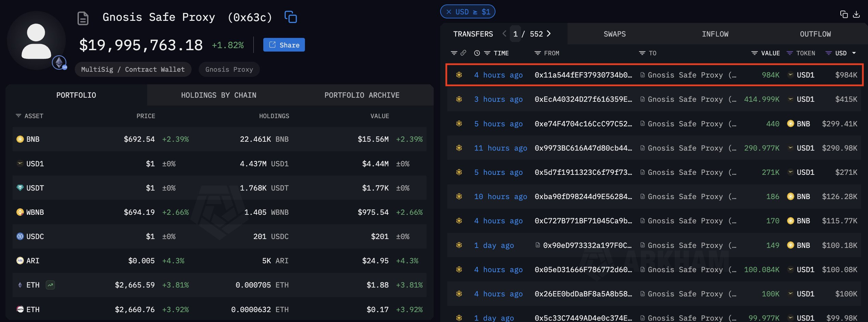Screen dimensions: 868x322
Task: Share this wallet page
Action: point(284,45)
